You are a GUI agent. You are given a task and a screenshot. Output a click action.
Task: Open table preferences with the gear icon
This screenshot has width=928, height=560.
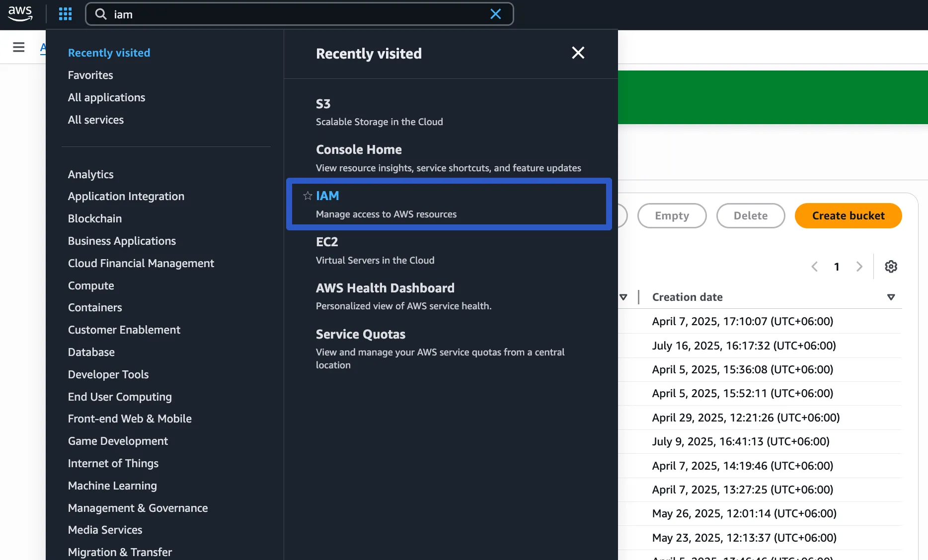[891, 266]
